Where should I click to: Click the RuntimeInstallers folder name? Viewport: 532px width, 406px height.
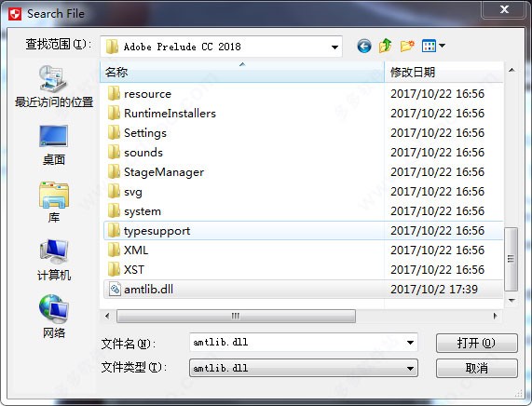point(170,114)
